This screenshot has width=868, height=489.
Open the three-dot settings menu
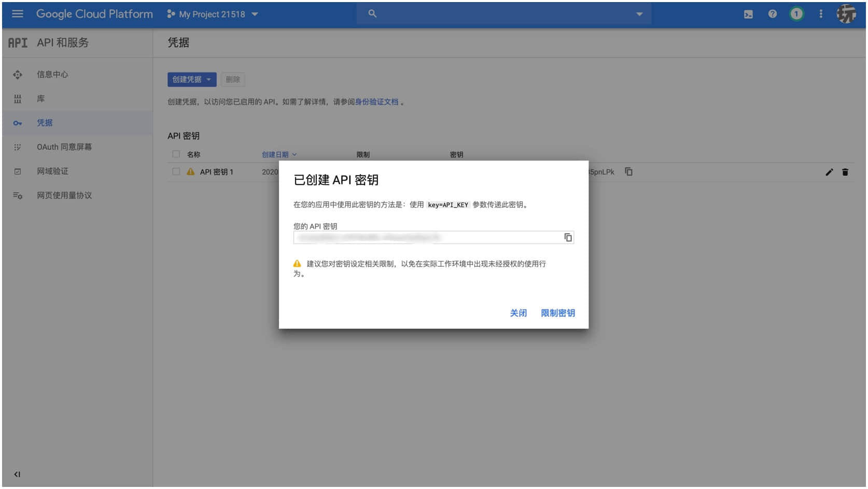tap(820, 14)
